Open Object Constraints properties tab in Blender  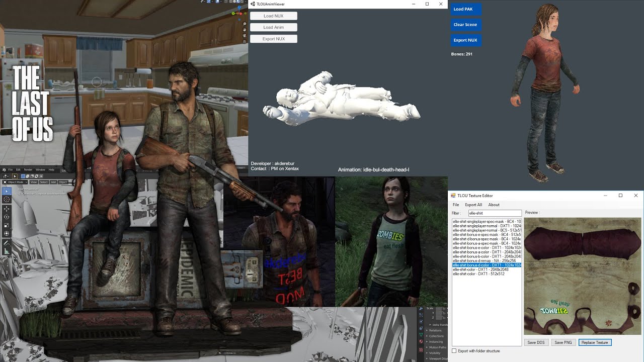pos(421,328)
